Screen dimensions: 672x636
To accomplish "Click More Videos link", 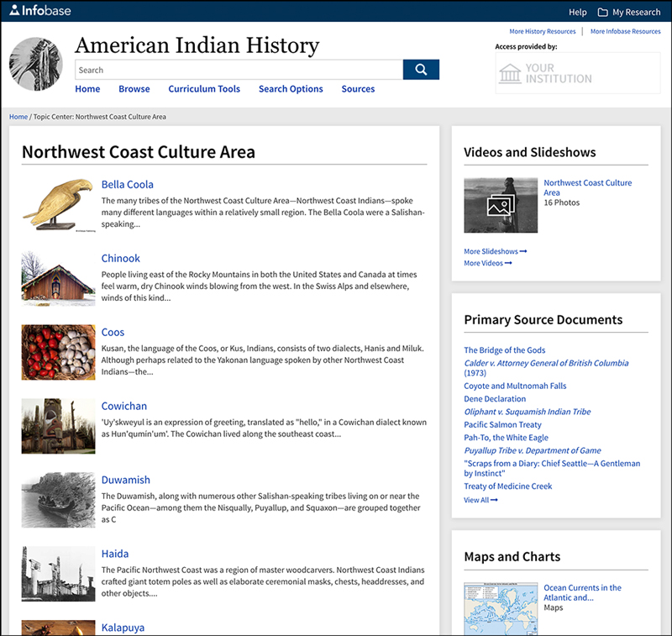I will click(488, 263).
